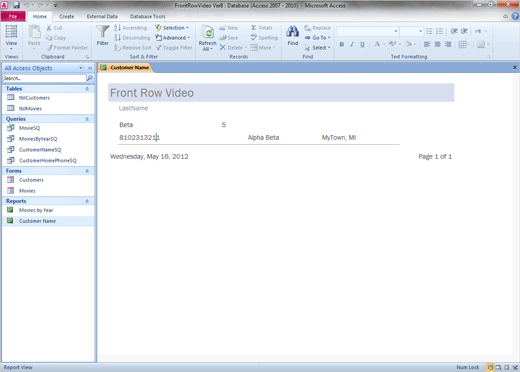The width and height of the screenshot is (520, 372).
Task: Open the Go To dropdown
Action: point(317,38)
